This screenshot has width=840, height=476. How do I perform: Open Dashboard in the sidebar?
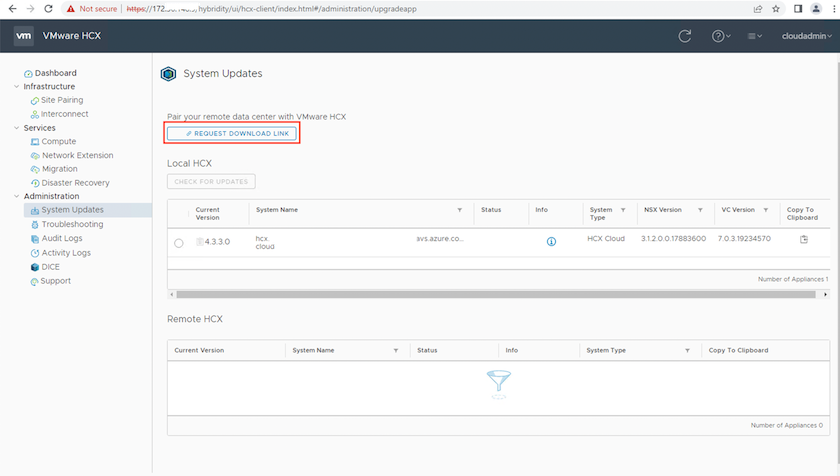tap(56, 73)
